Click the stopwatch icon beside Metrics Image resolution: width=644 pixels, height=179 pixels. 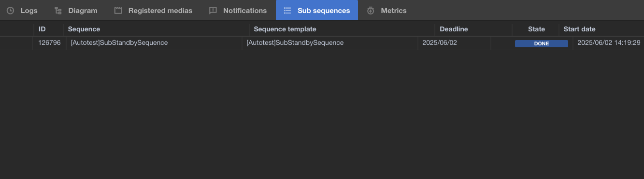pos(371,10)
